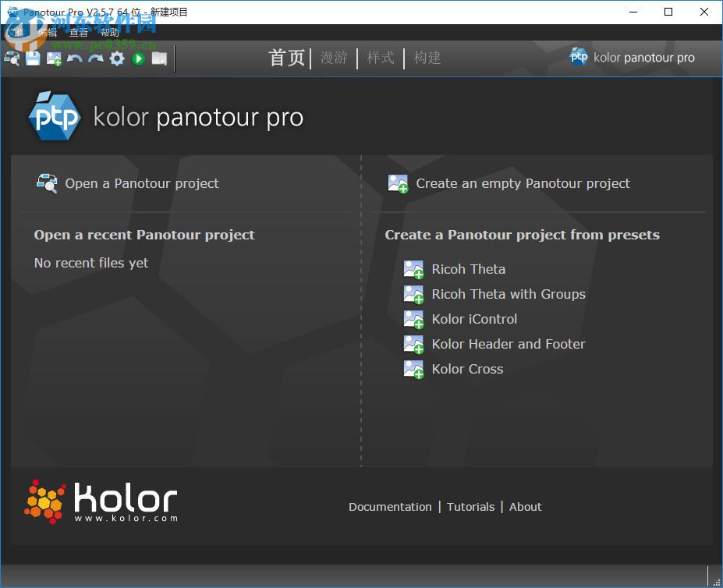Click the build output folder icon
The height and width of the screenshot is (588, 723).
click(x=159, y=58)
